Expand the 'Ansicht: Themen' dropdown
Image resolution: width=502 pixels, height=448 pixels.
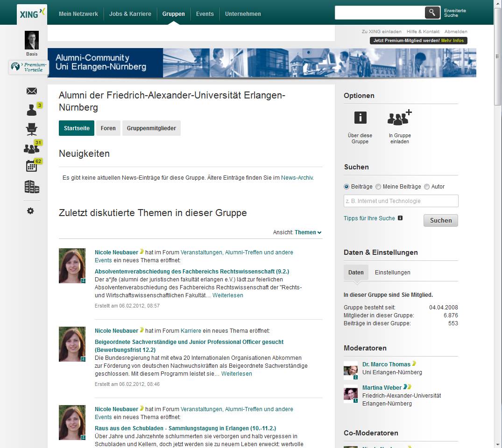[308, 232]
